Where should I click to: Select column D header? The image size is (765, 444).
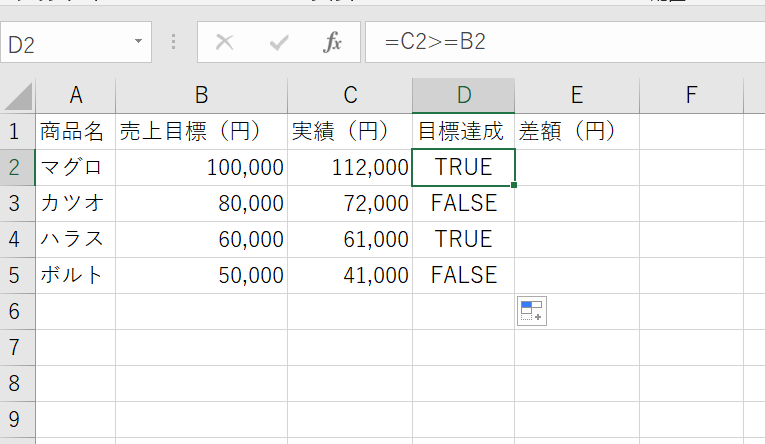coord(463,95)
